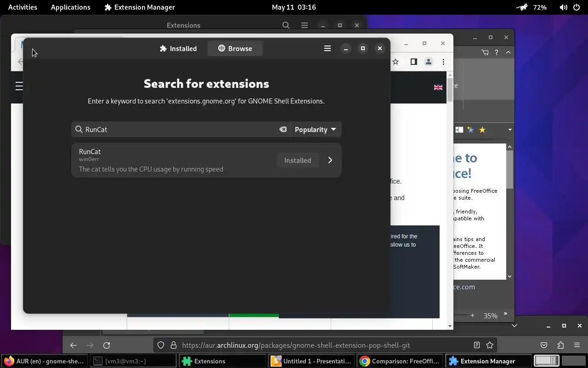This screenshot has height=368, width=588.
Task: Open Firefox extensions puzzle icon
Action: [x=560, y=345]
